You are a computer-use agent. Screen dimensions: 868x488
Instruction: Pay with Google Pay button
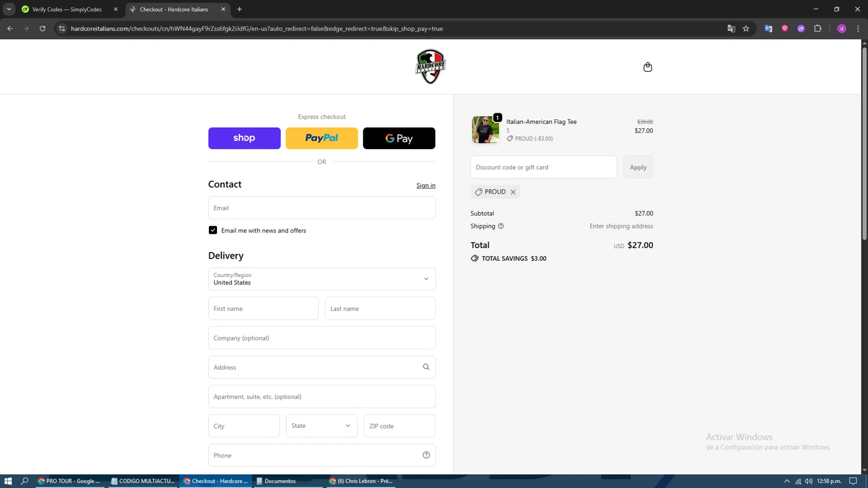(399, 138)
